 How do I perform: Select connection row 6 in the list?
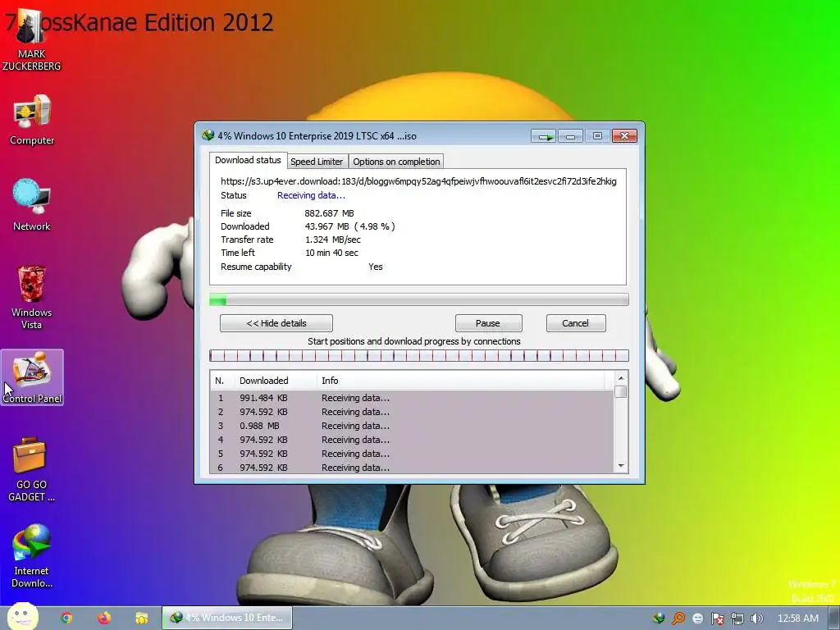(412, 467)
